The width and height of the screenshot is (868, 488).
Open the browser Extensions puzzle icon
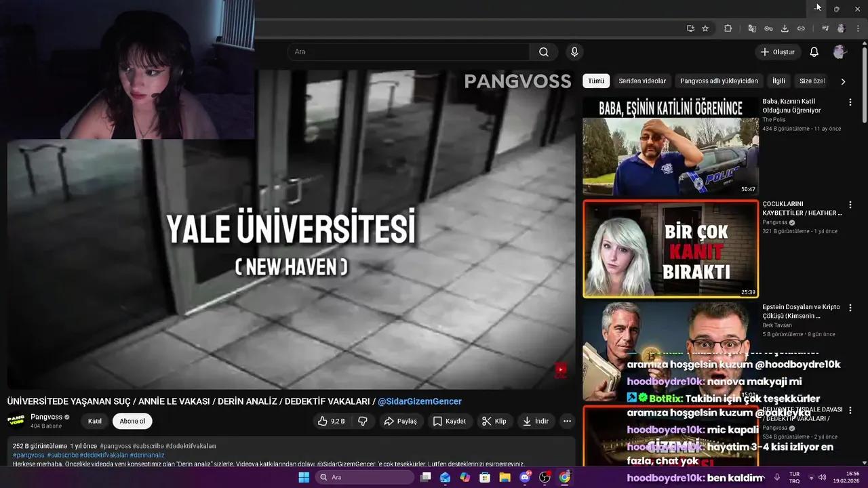[728, 28]
